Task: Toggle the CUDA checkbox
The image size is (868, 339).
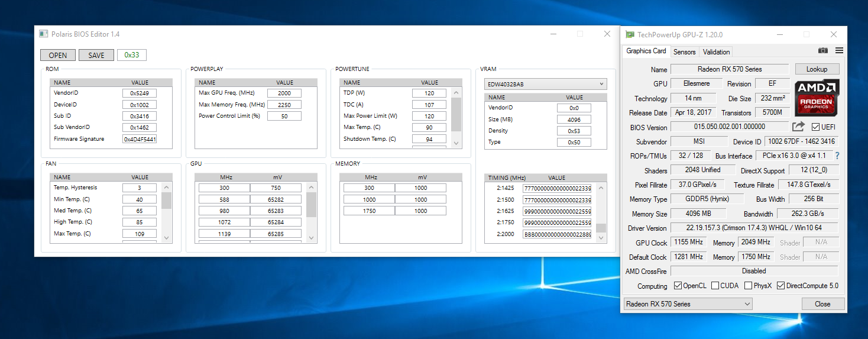Action: [715, 286]
